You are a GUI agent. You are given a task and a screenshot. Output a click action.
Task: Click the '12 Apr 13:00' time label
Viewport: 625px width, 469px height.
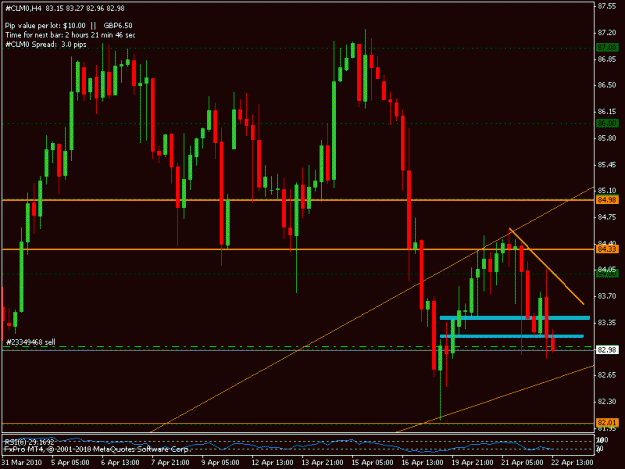272,462
